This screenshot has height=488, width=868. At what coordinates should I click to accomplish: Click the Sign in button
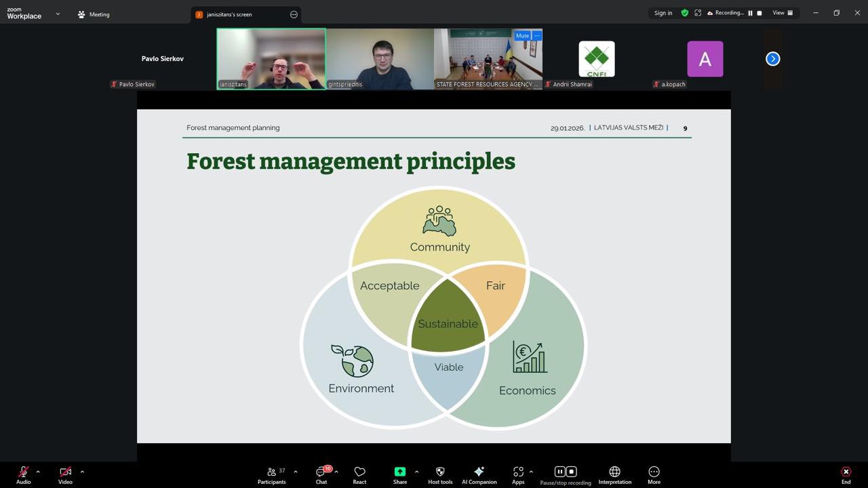[x=663, y=13]
